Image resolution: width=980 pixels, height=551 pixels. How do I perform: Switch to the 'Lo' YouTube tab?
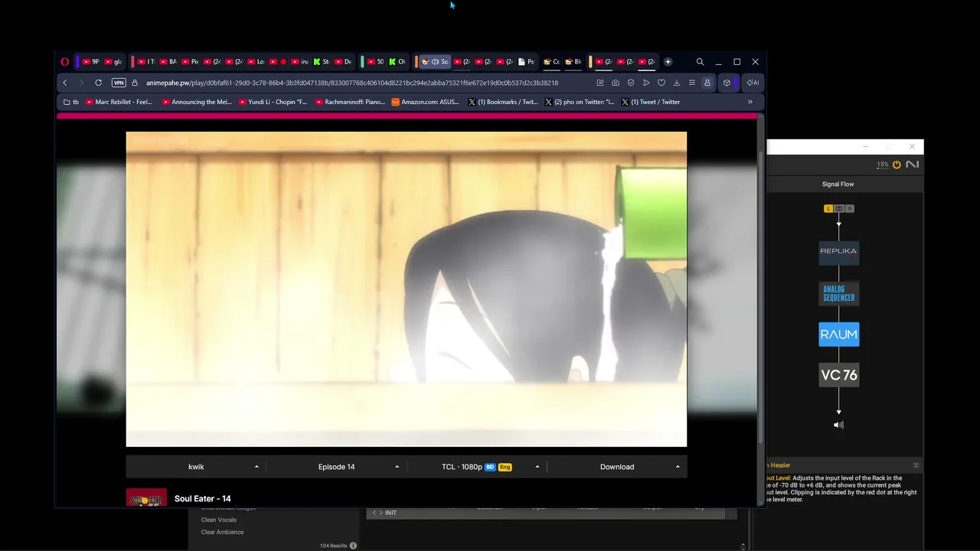pyautogui.click(x=256, y=62)
